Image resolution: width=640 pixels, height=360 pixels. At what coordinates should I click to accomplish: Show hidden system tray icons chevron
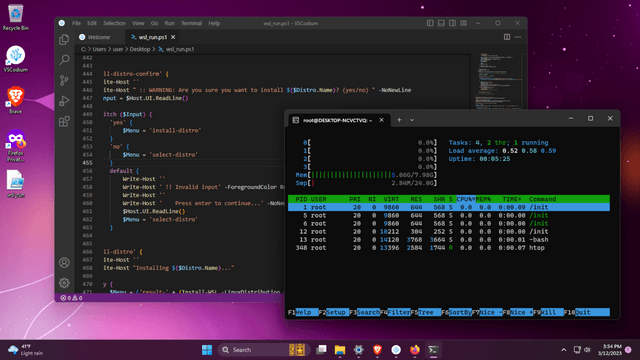click(x=564, y=350)
